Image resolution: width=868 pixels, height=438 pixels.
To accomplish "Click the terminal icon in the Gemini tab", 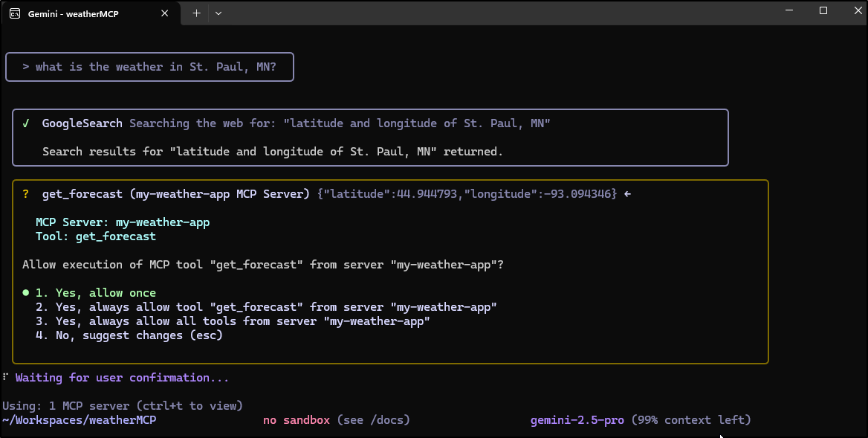I will [x=15, y=14].
